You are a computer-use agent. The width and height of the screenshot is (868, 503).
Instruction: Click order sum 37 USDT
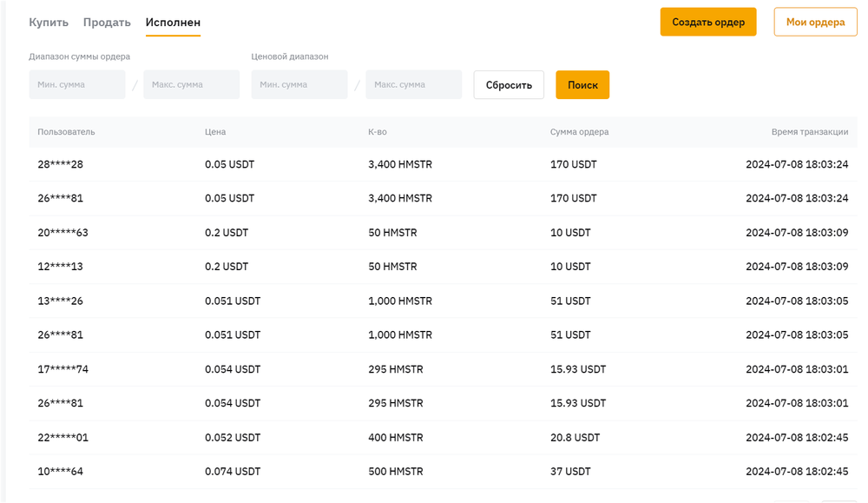pos(570,472)
